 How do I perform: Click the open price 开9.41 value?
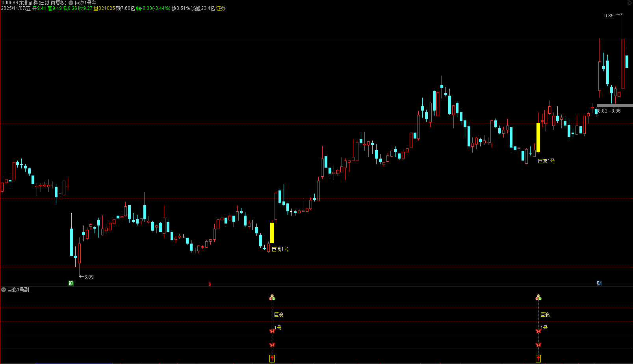[x=39, y=8]
